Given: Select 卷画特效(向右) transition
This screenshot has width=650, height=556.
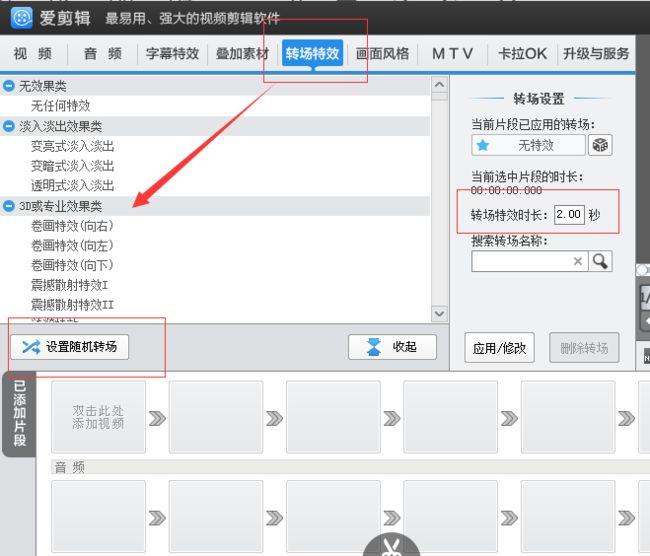Looking at the screenshot, I should tap(72, 226).
